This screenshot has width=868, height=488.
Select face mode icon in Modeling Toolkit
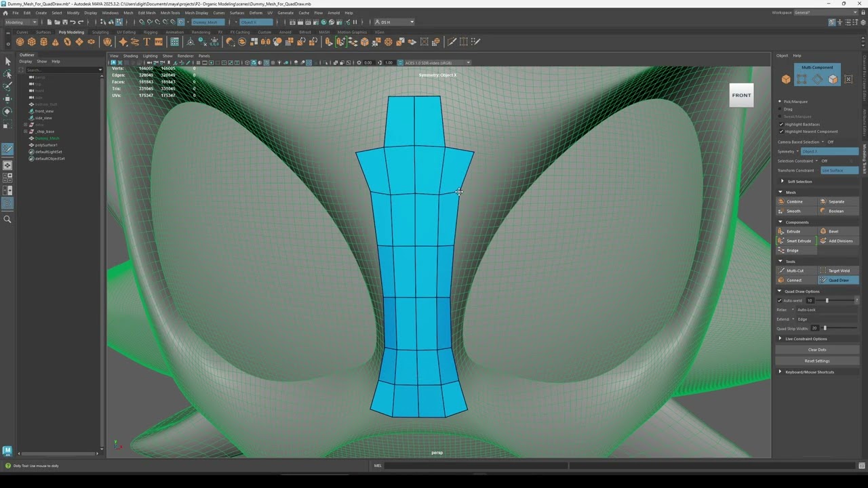coord(833,79)
